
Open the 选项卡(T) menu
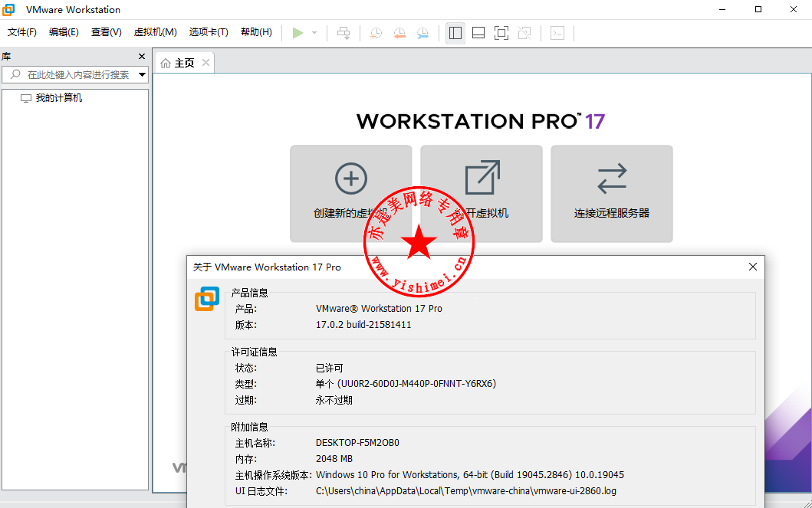[x=209, y=33]
